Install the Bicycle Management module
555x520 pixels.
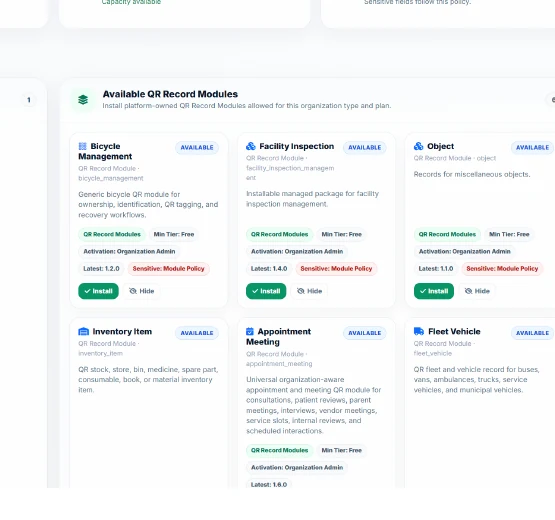pyautogui.click(x=98, y=291)
